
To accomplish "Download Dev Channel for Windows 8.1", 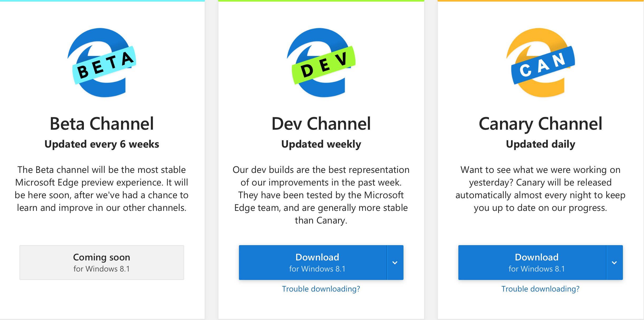I will 313,263.
